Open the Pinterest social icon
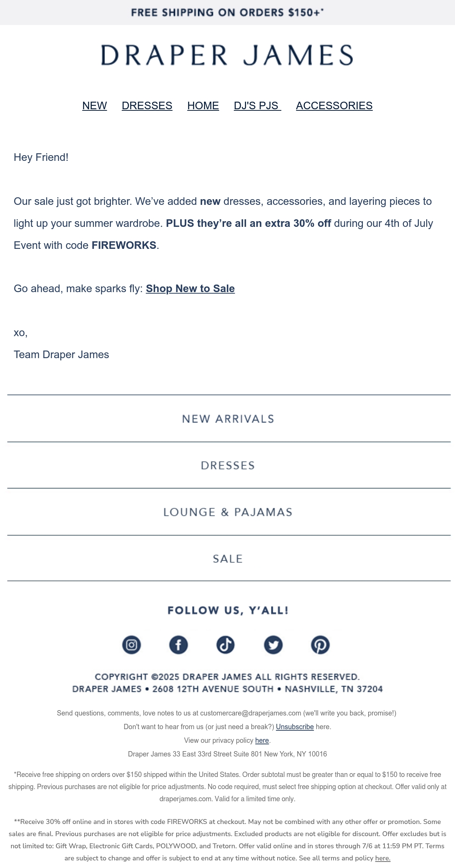Screen dimensions: 455x868 [x=320, y=645]
